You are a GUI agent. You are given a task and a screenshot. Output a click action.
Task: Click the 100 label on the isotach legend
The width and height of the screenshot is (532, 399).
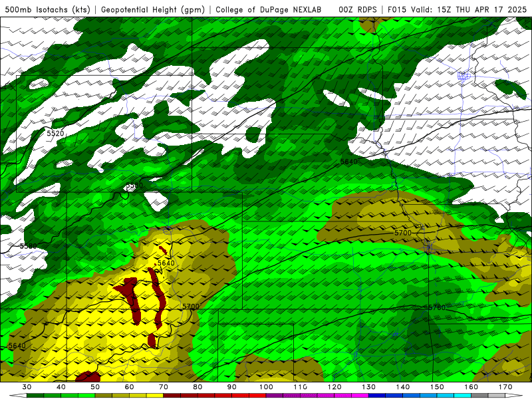pyautogui.click(x=267, y=387)
